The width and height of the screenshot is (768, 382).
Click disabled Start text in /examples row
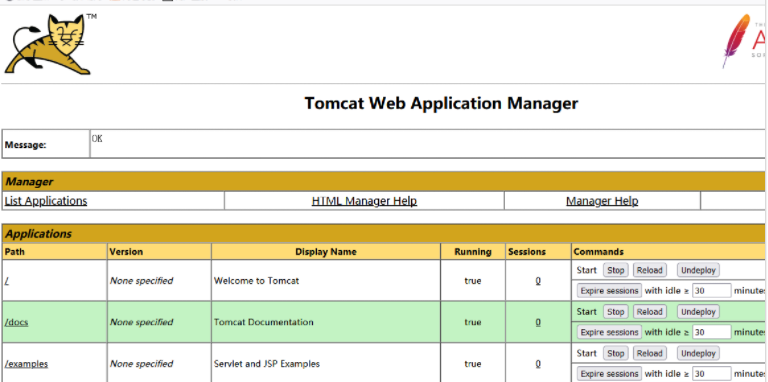click(586, 353)
